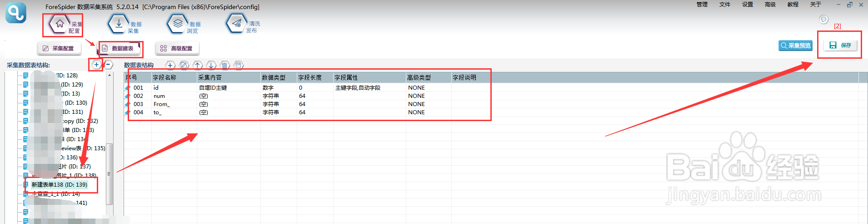The width and height of the screenshot is (868, 224).
Task: Click table icon beside ID: 128 entry
Action: click(x=26, y=75)
